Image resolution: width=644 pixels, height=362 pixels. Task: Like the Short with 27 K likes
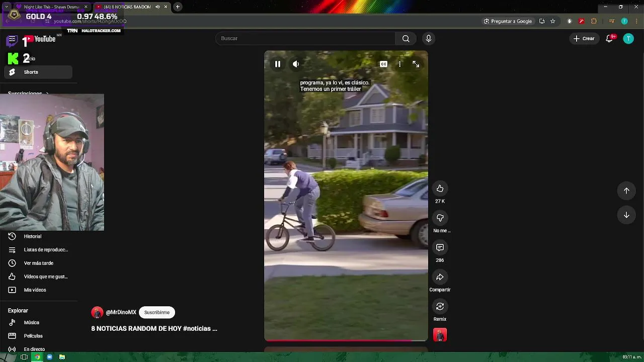(x=440, y=189)
